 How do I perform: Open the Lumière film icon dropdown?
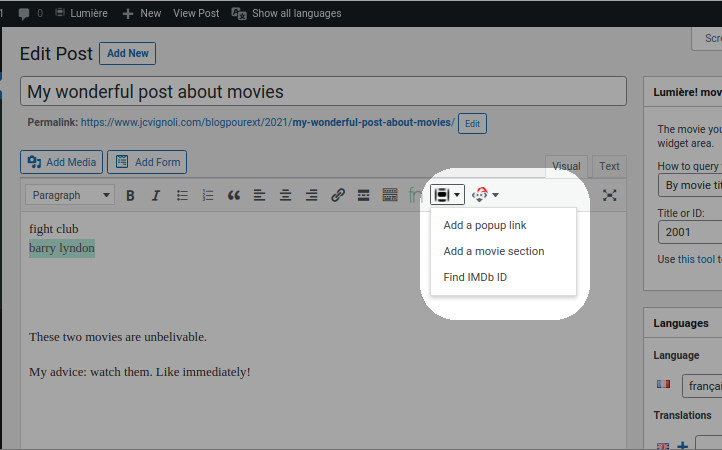[447, 195]
